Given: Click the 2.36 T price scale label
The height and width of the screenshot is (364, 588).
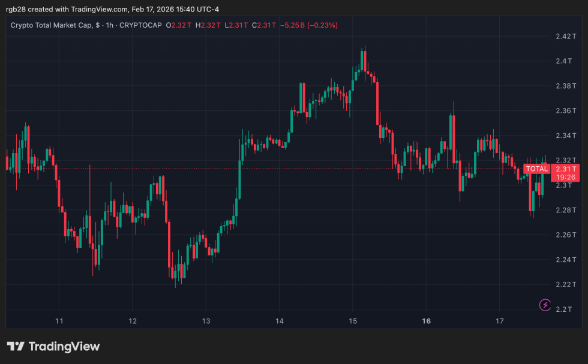Looking at the screenshot, I should tap(566, 111).
